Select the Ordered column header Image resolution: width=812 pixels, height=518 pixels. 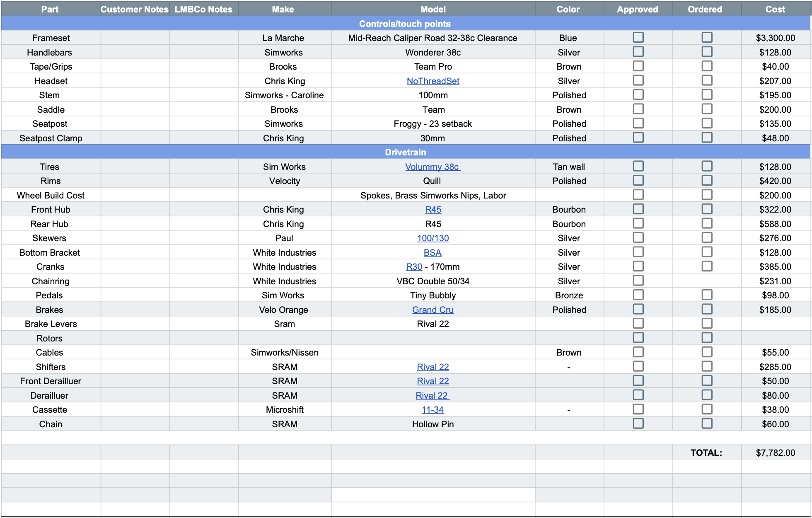tap(707, 9)
